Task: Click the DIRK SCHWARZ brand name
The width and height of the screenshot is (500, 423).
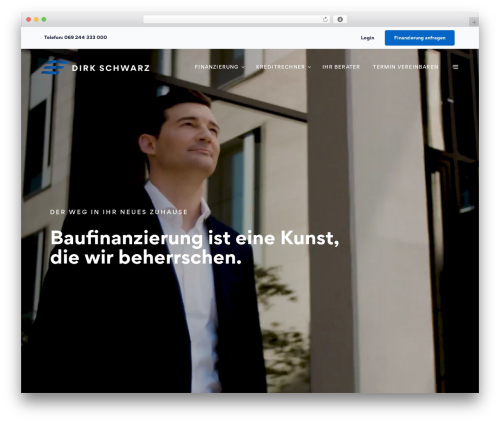Action: tap(111, 68)
